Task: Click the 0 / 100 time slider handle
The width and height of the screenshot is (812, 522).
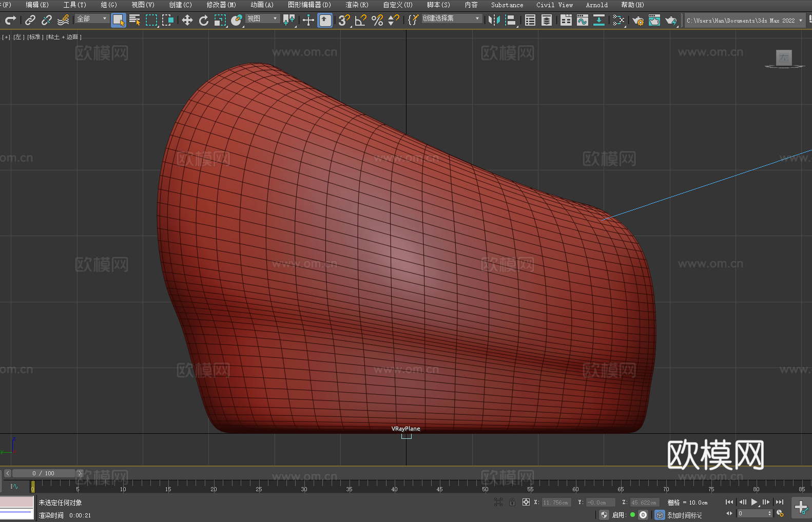Action: coord(44,473)
